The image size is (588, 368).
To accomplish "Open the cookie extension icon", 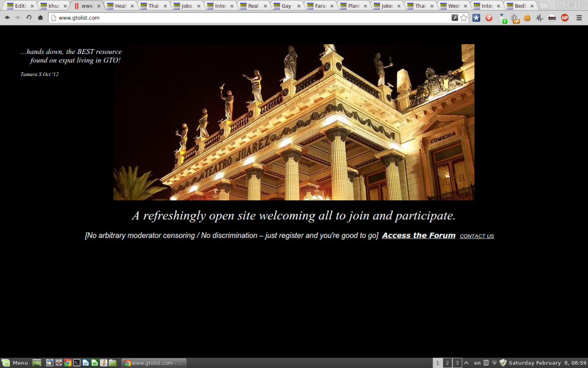I will pos(527,18).
